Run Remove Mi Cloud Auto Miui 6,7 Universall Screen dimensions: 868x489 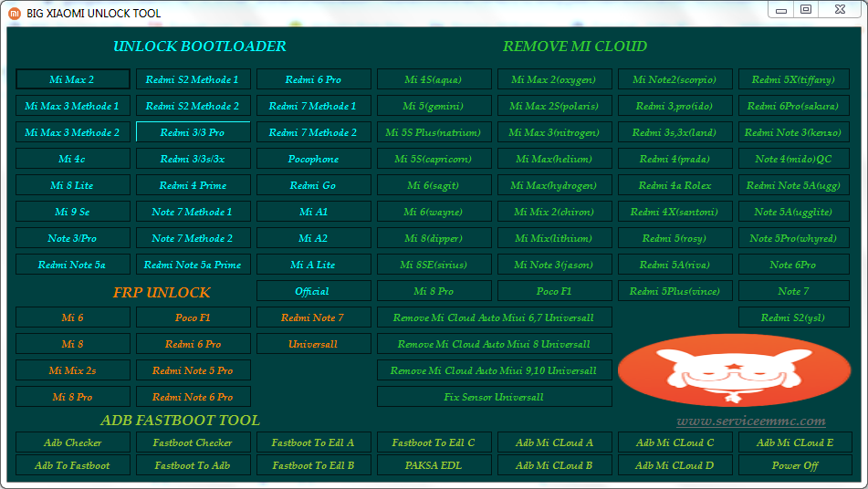[495, 317]
